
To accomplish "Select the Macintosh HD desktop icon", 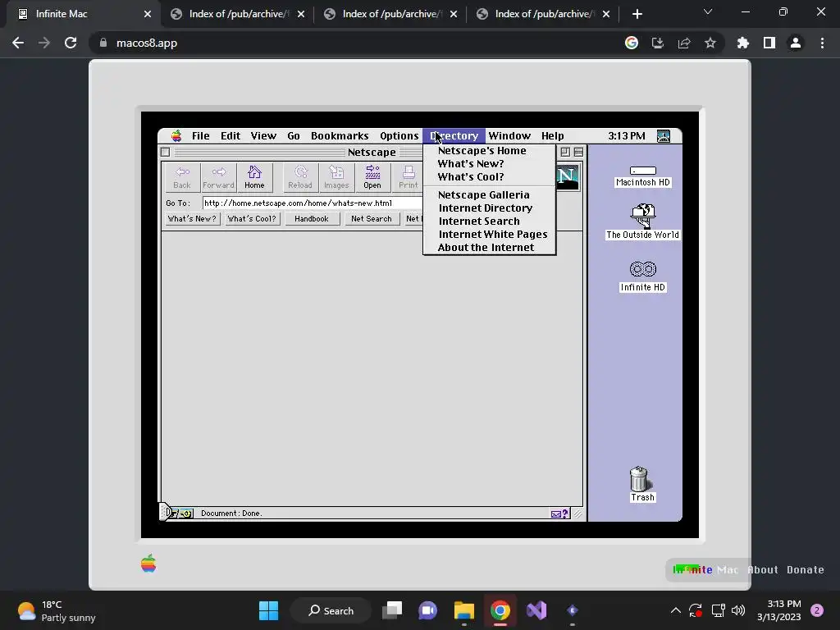I will pos(643,177).
